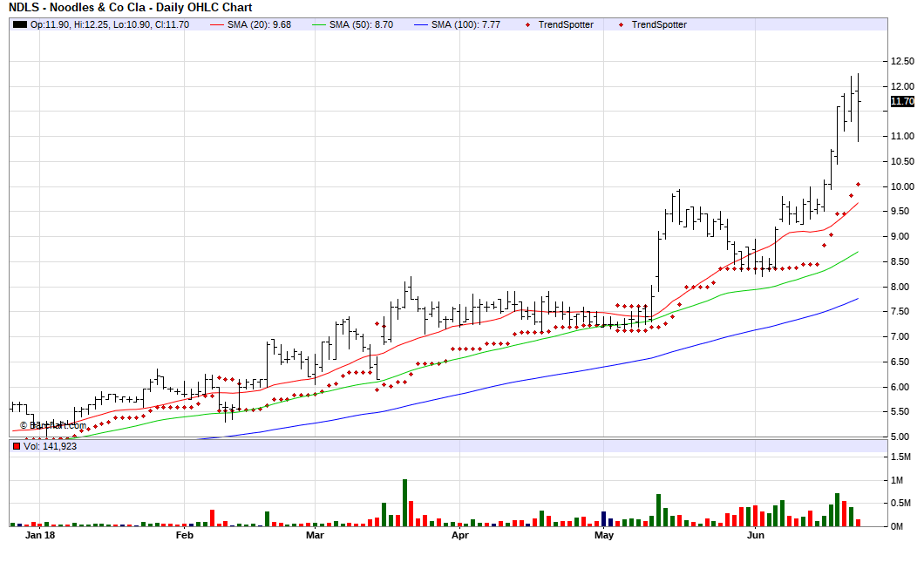Click the 5.50 price axis label
This screenshot has height=562, width=924.
(900, 412)
